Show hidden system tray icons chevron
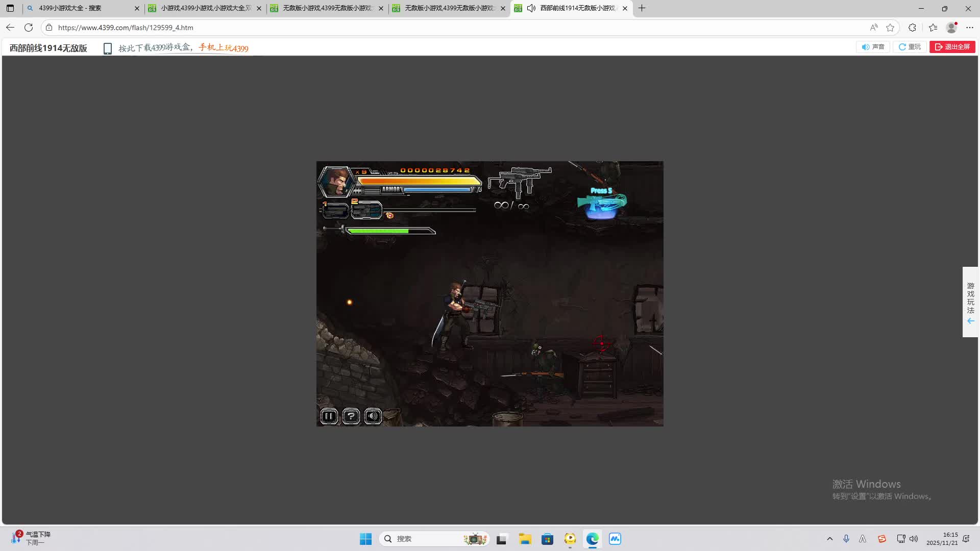 (829, 539)
